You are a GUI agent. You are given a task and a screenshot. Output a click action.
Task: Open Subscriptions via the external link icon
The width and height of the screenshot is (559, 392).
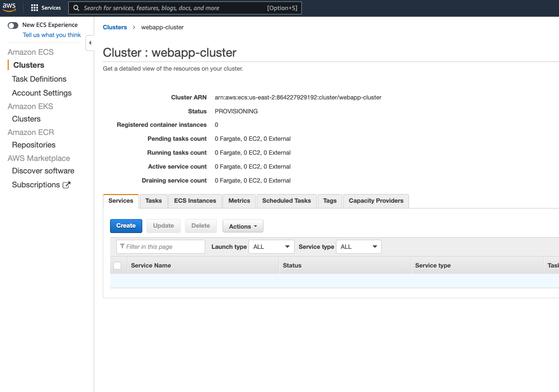coord(67,184)
